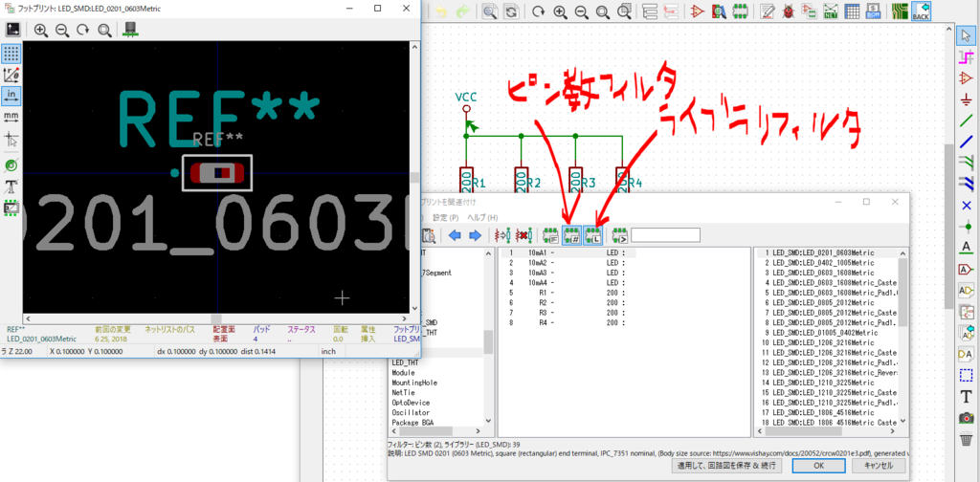Viewport: 980px width, 482px height.
Task: Toggle polar coordinates display
Action: tap(11, 75)
